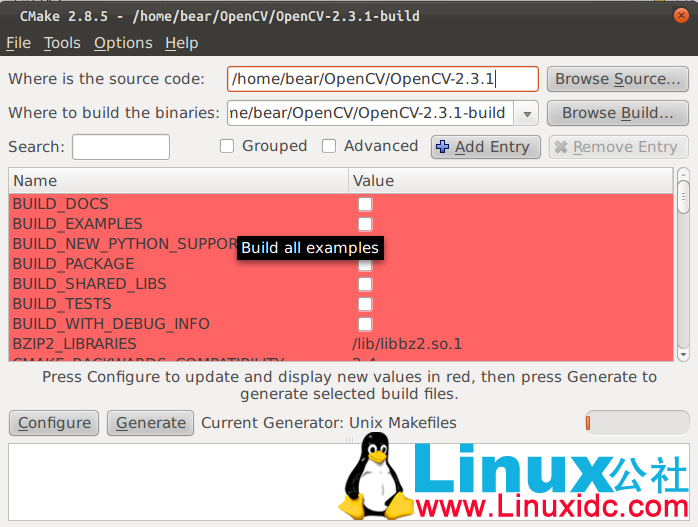Click the source code path field

click(x=382, y=79)
